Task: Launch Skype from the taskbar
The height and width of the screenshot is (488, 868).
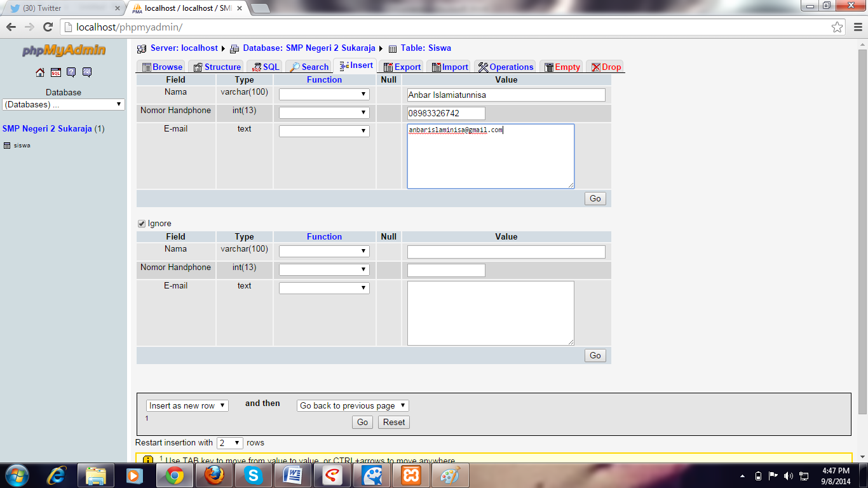Action: (x=253, y=475)
